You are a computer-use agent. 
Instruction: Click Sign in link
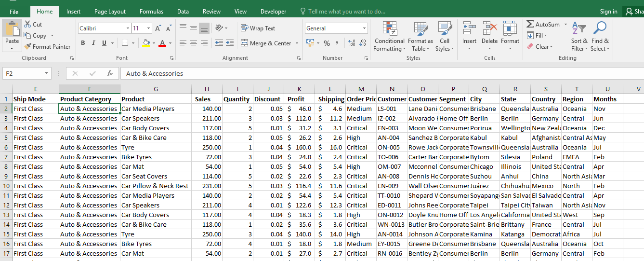(608, 12)
